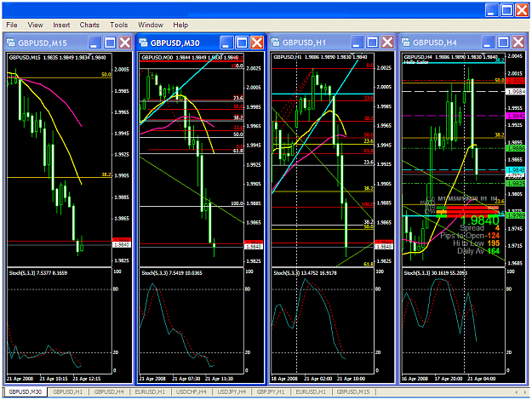
Task: Switch to the GBPUSD,M30 bottom tab
Action: point(25,391)
